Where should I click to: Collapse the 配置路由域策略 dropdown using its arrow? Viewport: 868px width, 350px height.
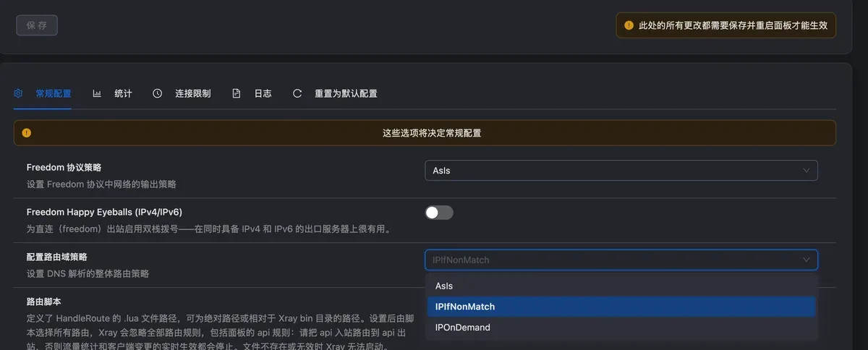[807, 260]
